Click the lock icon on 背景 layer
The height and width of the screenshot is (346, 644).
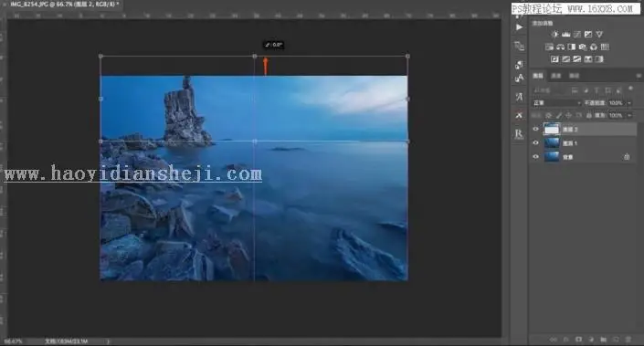[x=627, y=157]
